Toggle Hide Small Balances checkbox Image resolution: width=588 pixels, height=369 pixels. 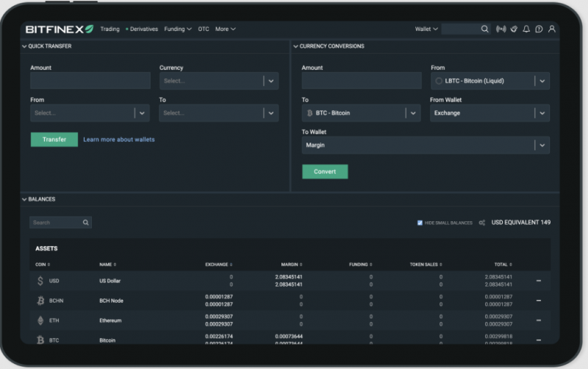point(420,223)
